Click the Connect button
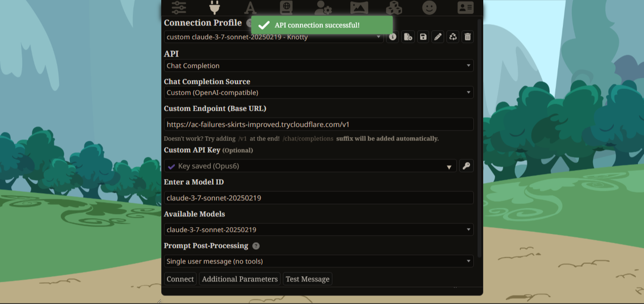The image size is (644, 304). (x=180, y=279)
